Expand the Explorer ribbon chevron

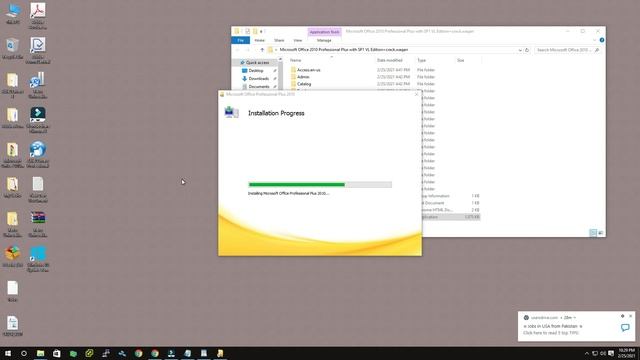pyautogui.click(x=594, y=40)
